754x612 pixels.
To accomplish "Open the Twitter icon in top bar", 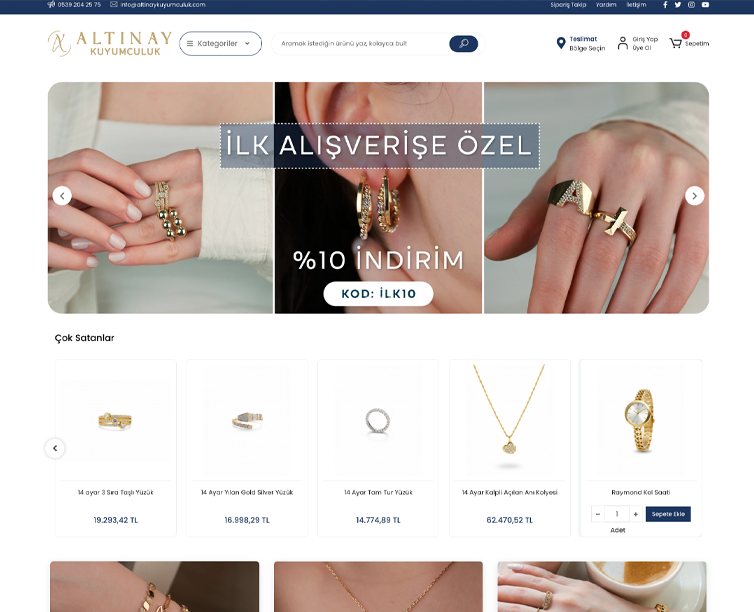I will point(678,5).
